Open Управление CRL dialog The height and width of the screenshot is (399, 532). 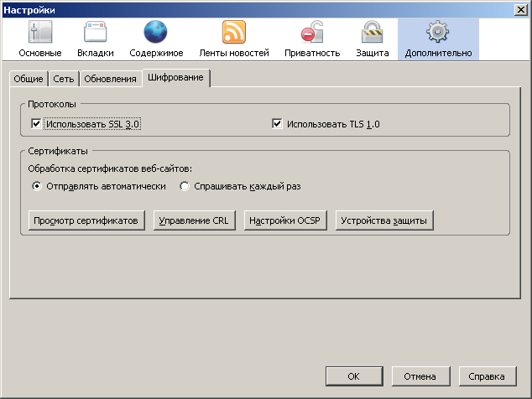point(194,220)
